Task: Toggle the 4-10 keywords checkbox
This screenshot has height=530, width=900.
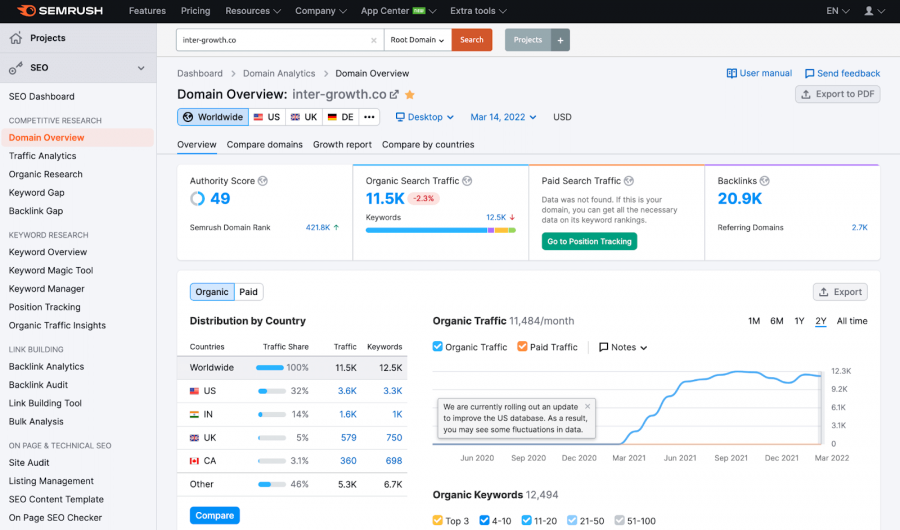Action: [484, 520]
